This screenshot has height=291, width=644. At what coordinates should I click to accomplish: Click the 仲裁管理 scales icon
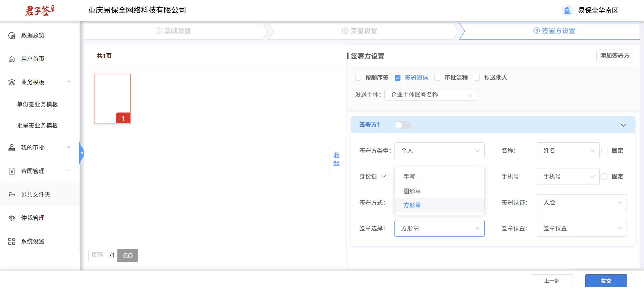12,218
